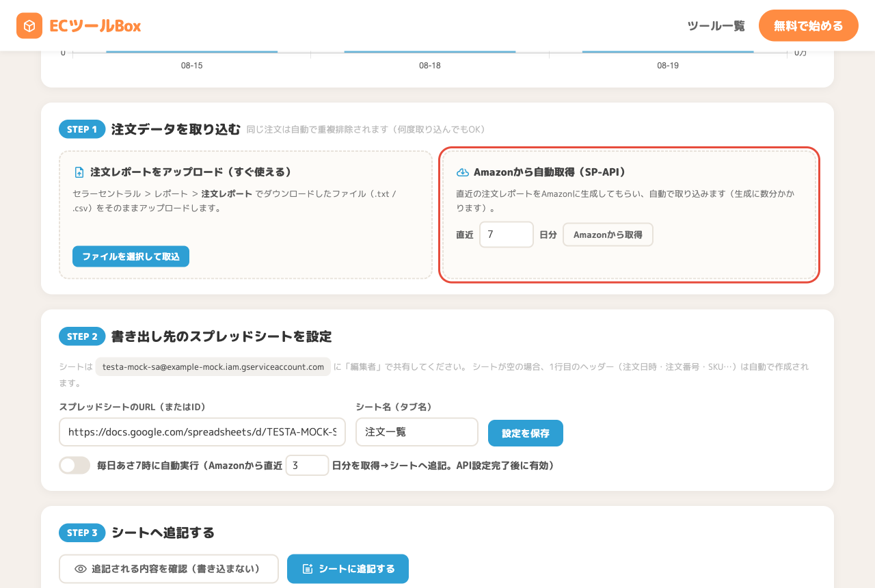This screenshot has width=875, height=588.
Task: Click the 追記される内容を確認（書き込まない） button
Action: [169, 569]
